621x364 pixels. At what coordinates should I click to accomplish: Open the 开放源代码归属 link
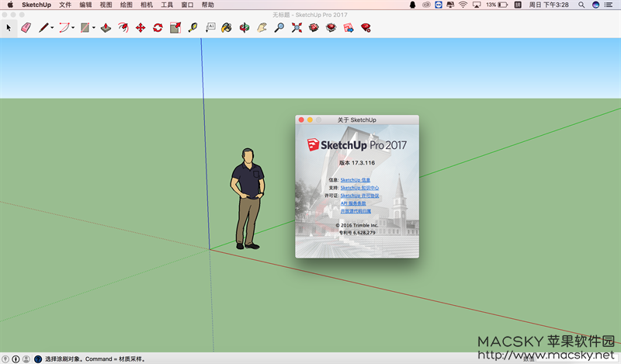tap(356, 211)
